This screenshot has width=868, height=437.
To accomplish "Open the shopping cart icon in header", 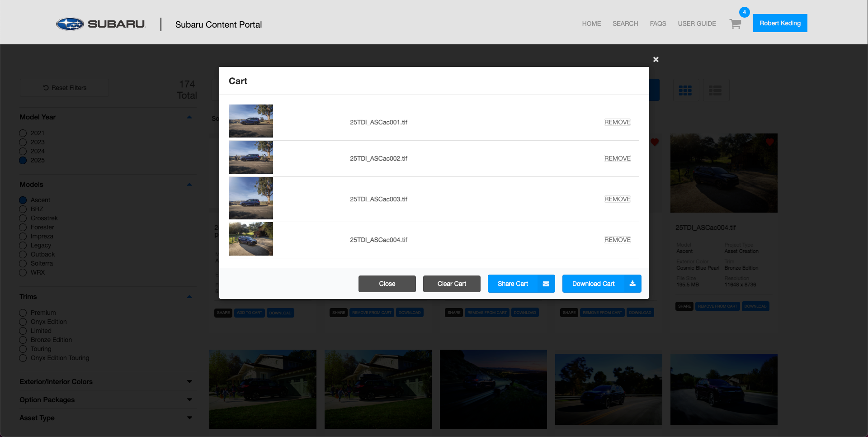I will click(x=735, y=24).
